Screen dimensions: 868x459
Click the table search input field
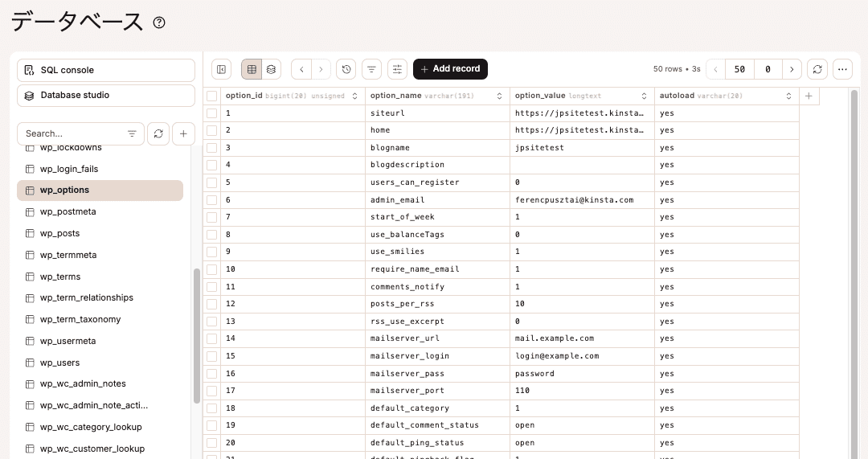[x=72, y=133]
